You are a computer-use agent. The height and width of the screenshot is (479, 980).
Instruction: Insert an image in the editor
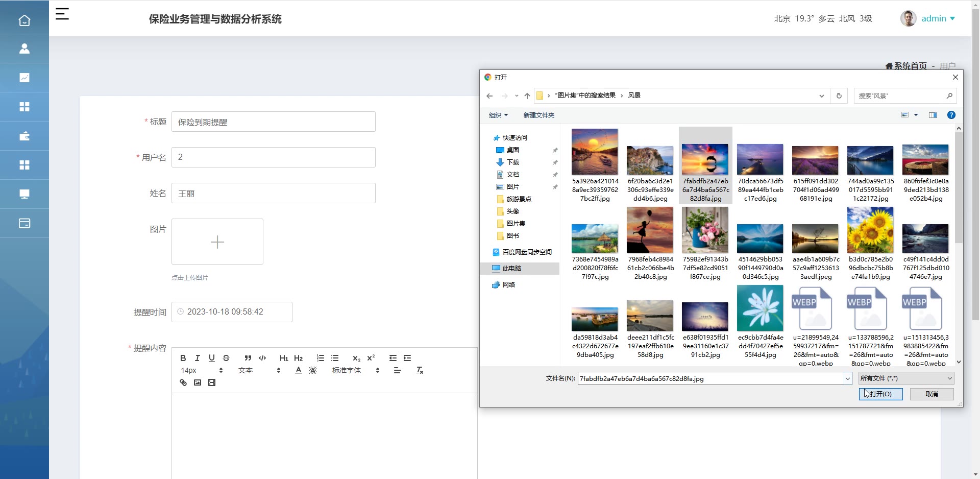(x=198, y=382)
